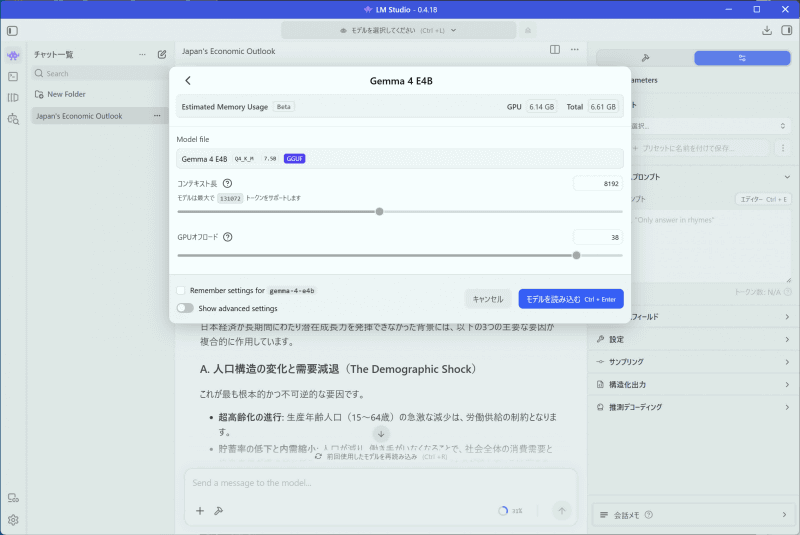Expand the 設定 section

[693, 339]
